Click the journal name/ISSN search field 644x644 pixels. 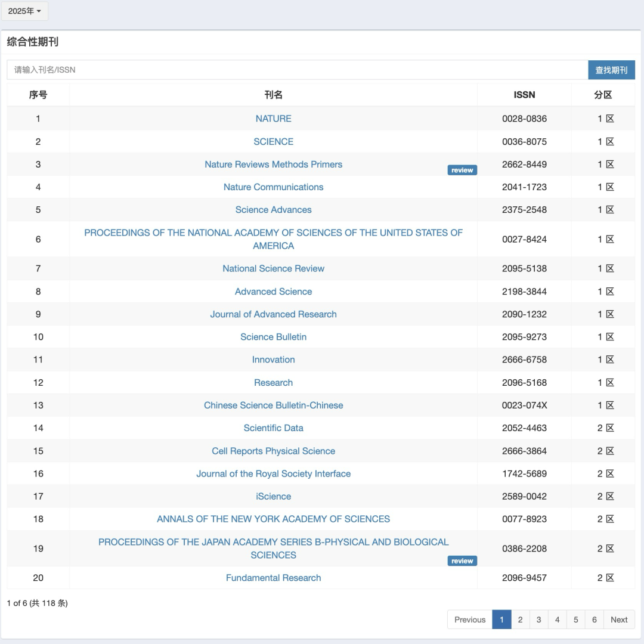[298, 70]
